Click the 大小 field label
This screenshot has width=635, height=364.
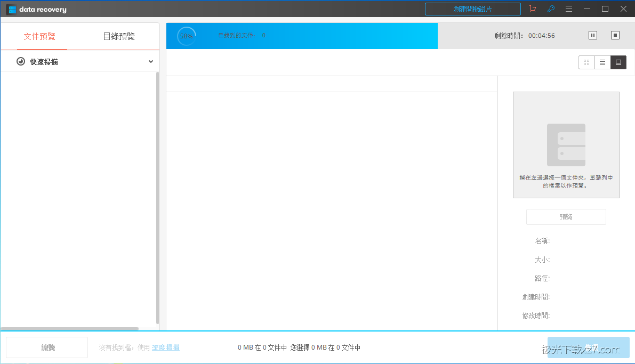pos(542,260)
